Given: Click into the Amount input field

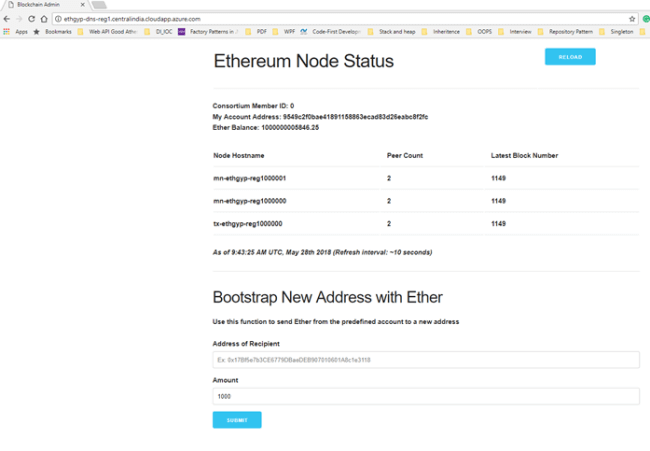Looking at the screenshot, I should coord(425,396).
